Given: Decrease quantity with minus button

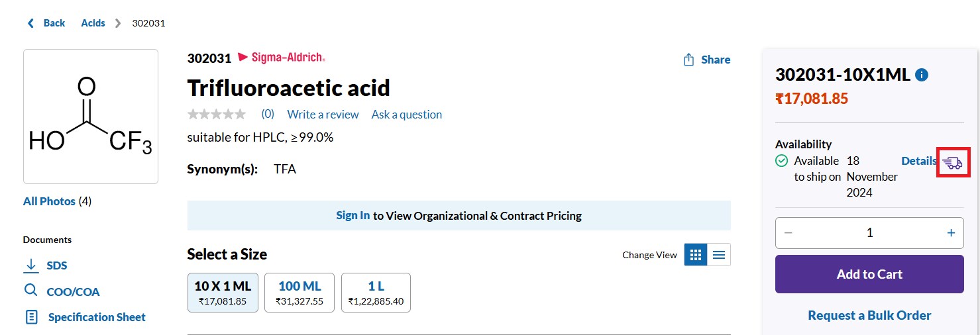Looking at the screenshot, I should [789, 233].
